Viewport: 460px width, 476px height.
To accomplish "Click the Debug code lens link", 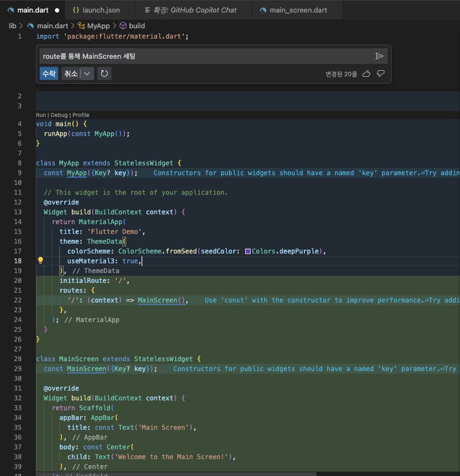I will point(59,115).
